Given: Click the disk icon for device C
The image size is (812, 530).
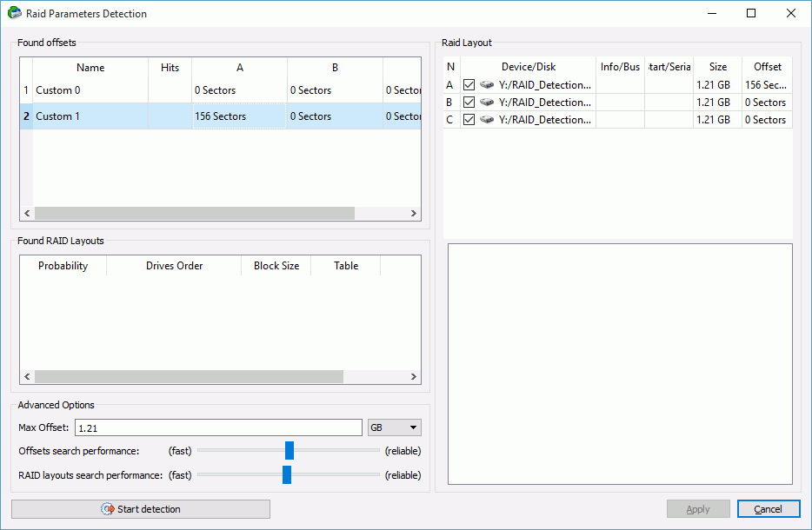Looking at the screenshot, I should tap(487, 120).
